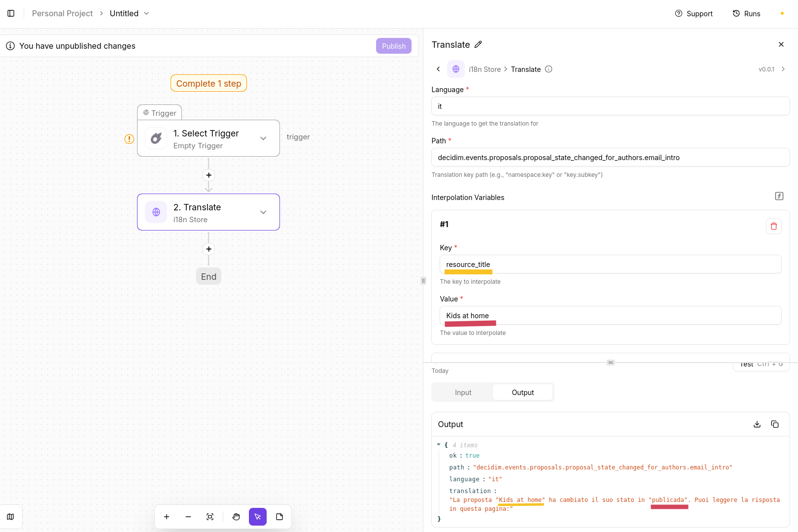Click the Path input field
This screenshot has height=532, width=798.
coord(610,157)
